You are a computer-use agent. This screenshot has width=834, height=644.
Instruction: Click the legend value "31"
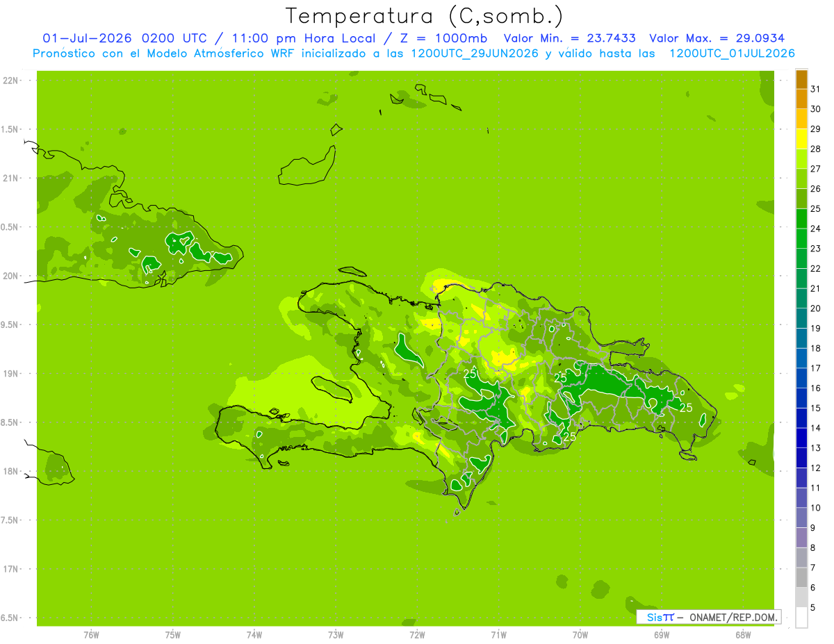pos(816,89)
